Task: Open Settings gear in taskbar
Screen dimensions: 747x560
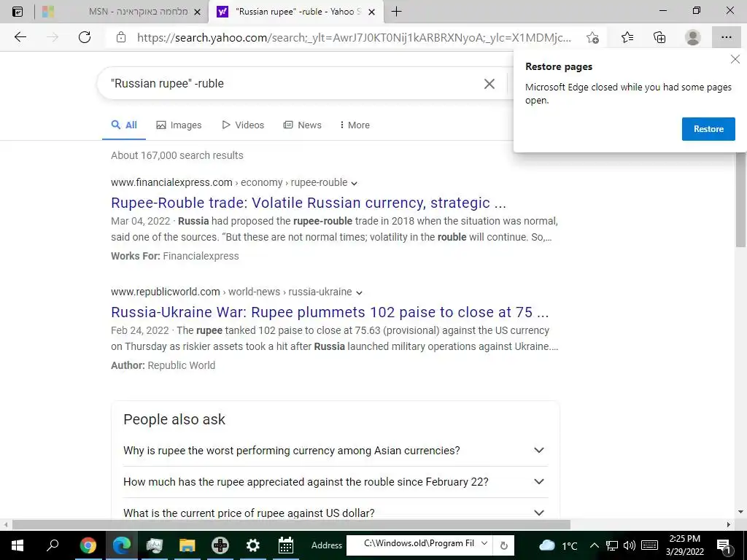Action: coord(252,545)
